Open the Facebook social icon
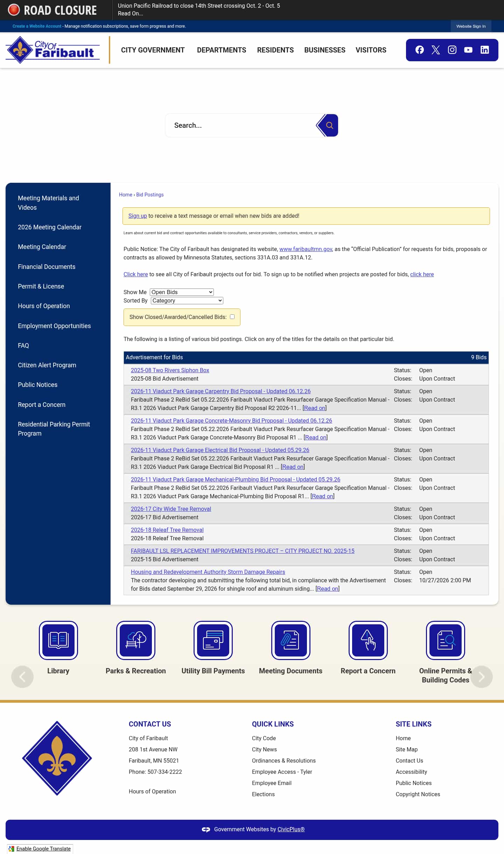The width and height of the screenshot is (504, 854). coord(419,50)
